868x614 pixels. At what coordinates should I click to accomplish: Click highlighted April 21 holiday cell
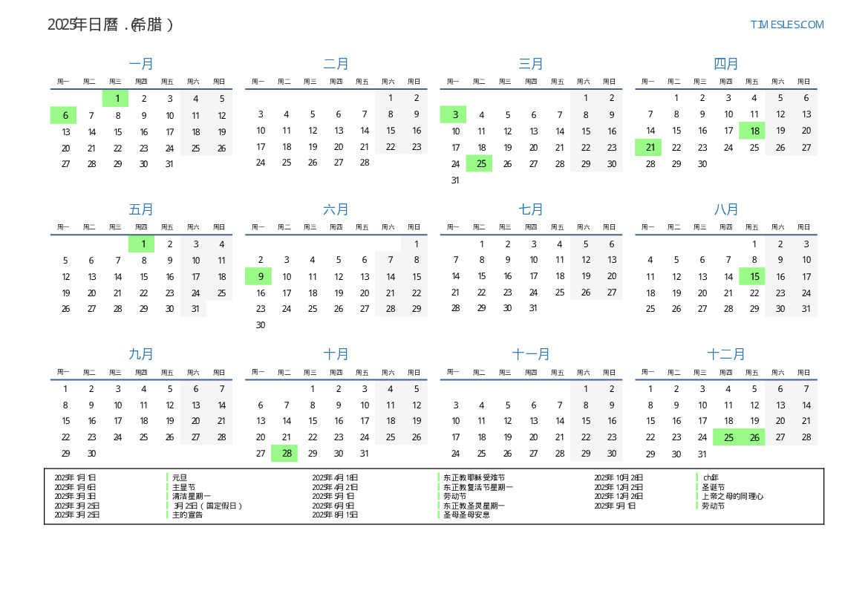click(648, 147)
